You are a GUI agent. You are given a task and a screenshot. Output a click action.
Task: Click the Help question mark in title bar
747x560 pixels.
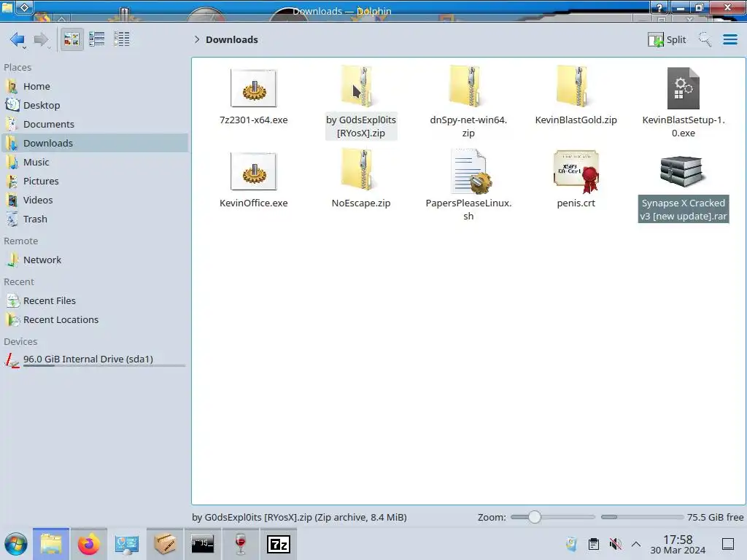tap(659, 7)
